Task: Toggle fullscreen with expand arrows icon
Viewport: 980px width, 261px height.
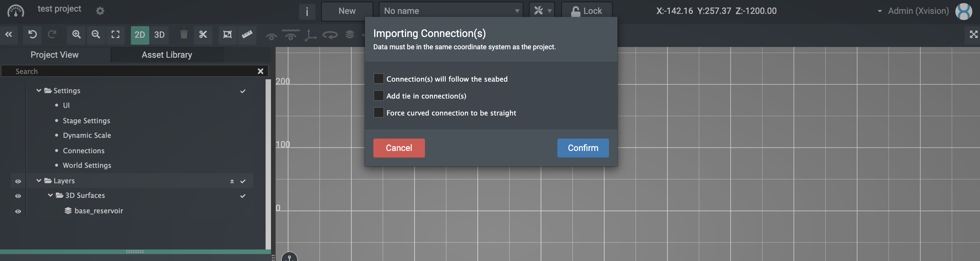Action: point(974,35)
